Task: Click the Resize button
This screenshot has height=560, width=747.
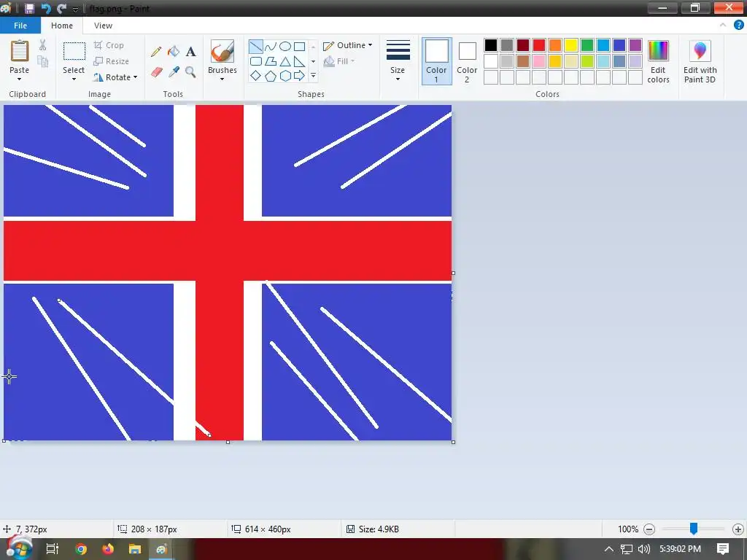Action: [x=112, y=61]
